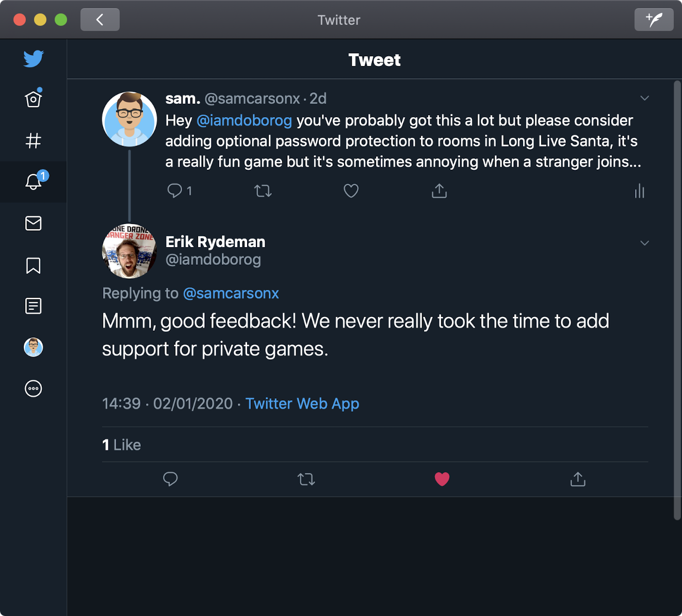Open Notifications bell with one alert
This screenshot has height=616, width=682.
34,182
